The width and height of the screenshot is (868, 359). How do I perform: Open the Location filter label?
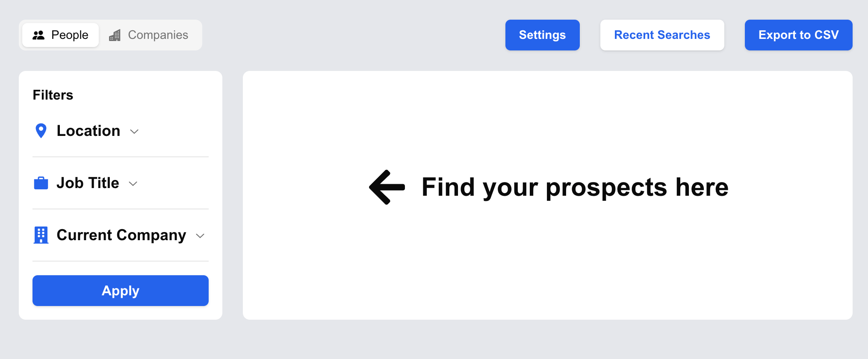click(x=89, y=131)
